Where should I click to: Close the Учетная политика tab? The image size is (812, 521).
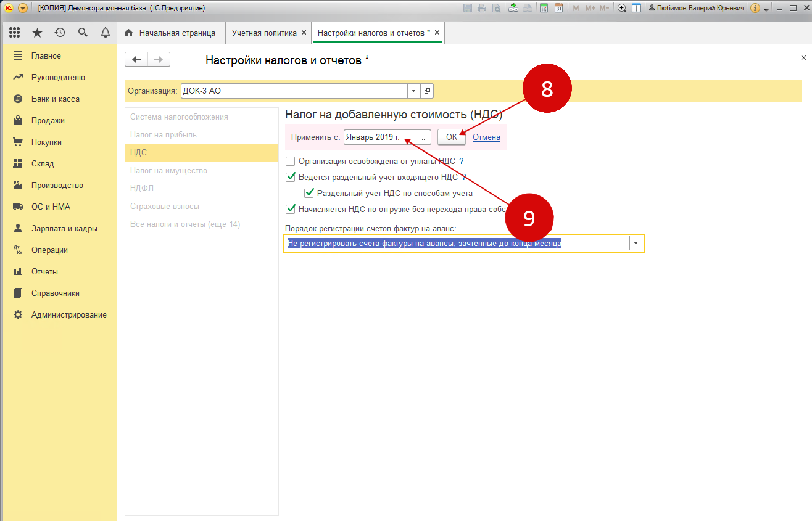tap(303, 33)
